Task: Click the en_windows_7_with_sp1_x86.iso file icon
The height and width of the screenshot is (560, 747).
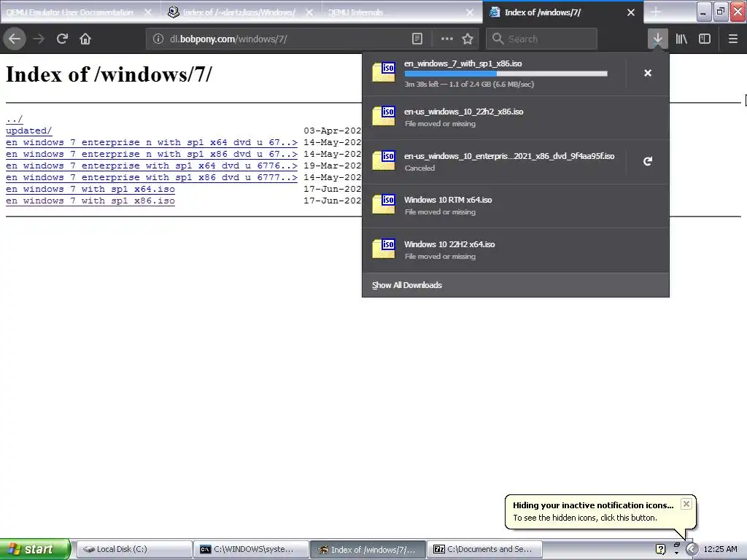Action: point(384,72)
